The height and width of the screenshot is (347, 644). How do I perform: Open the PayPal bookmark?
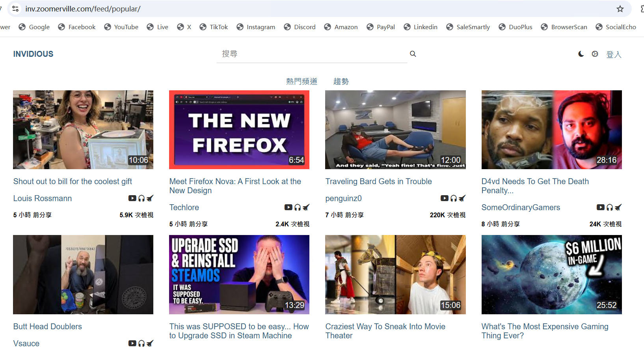pos(381,27)
